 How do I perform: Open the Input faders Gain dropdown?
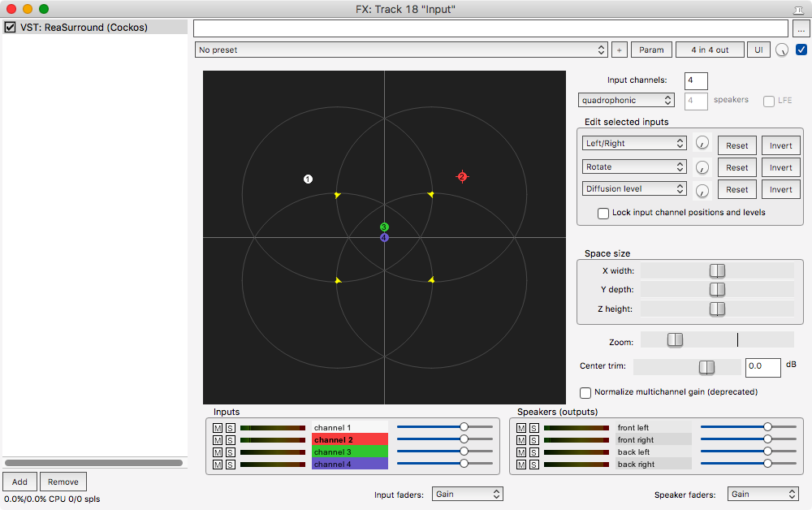tap(468, 494)
